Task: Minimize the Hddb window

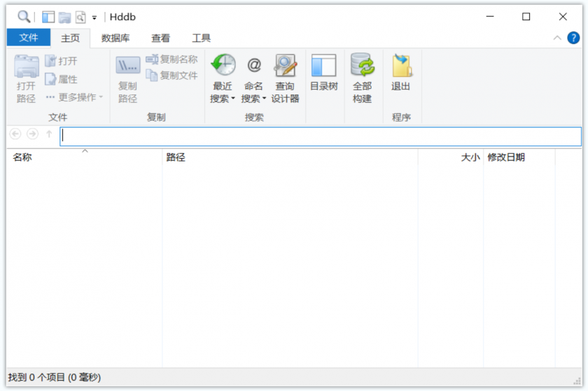Action: point(490,17)
